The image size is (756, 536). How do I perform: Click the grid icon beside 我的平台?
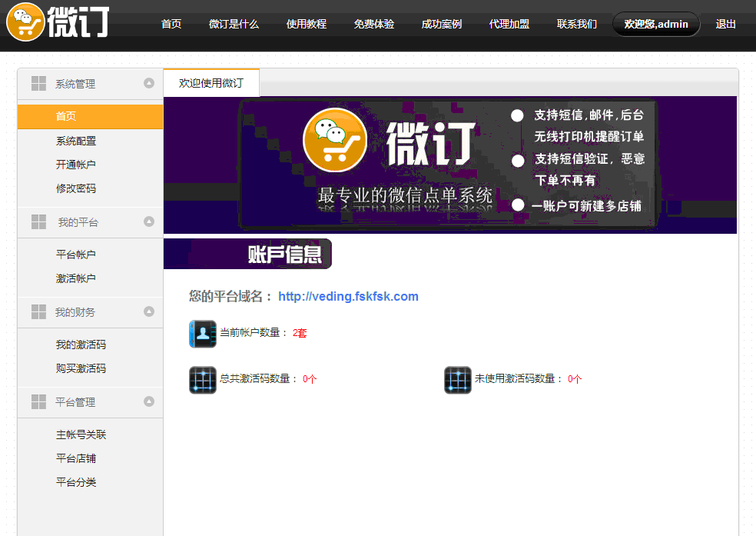point(38,222)
